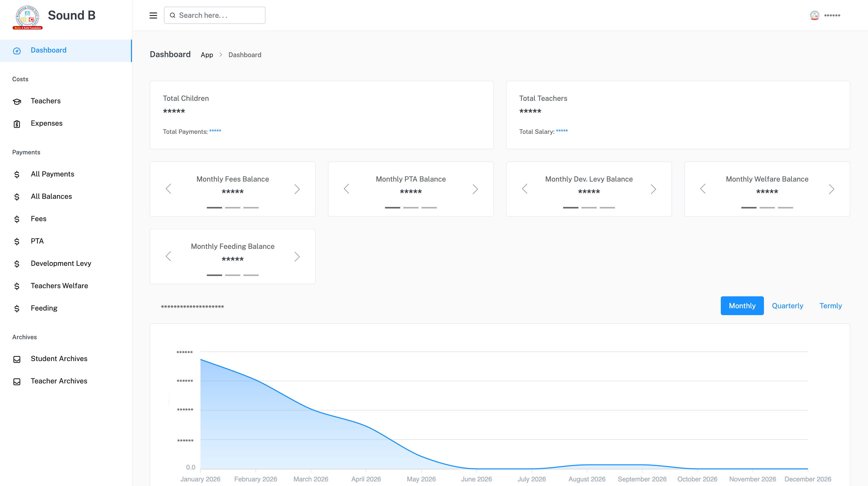The image size is (868, 486).
Task: Click the dollar icon beside PTA
Action: (x=17, y=242)
